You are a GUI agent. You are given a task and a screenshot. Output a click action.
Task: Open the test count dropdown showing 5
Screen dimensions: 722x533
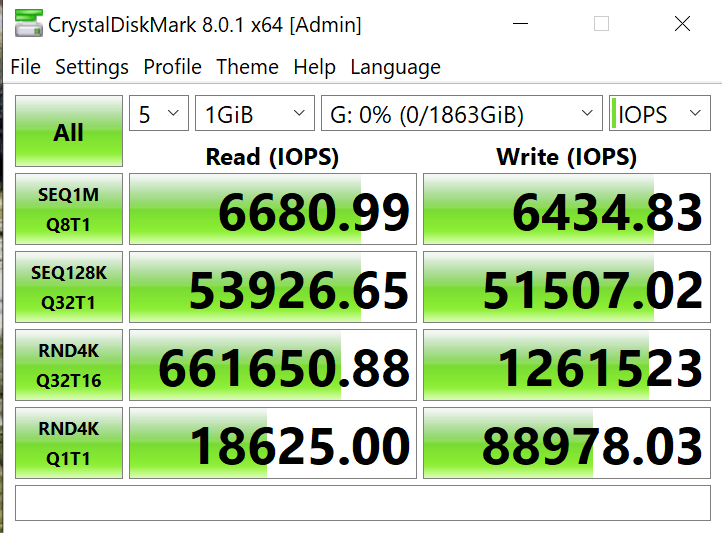(x=159, y=114)
